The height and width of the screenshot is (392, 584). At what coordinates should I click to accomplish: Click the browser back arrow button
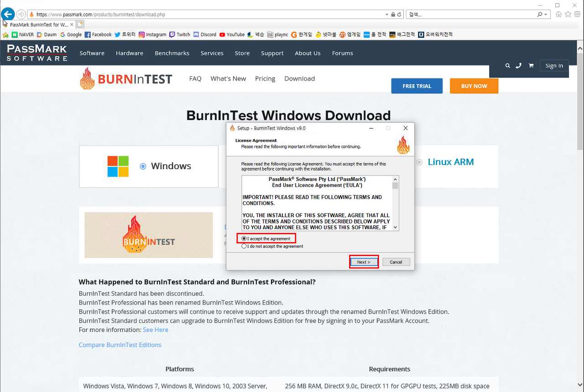click(x=8, y=14)
